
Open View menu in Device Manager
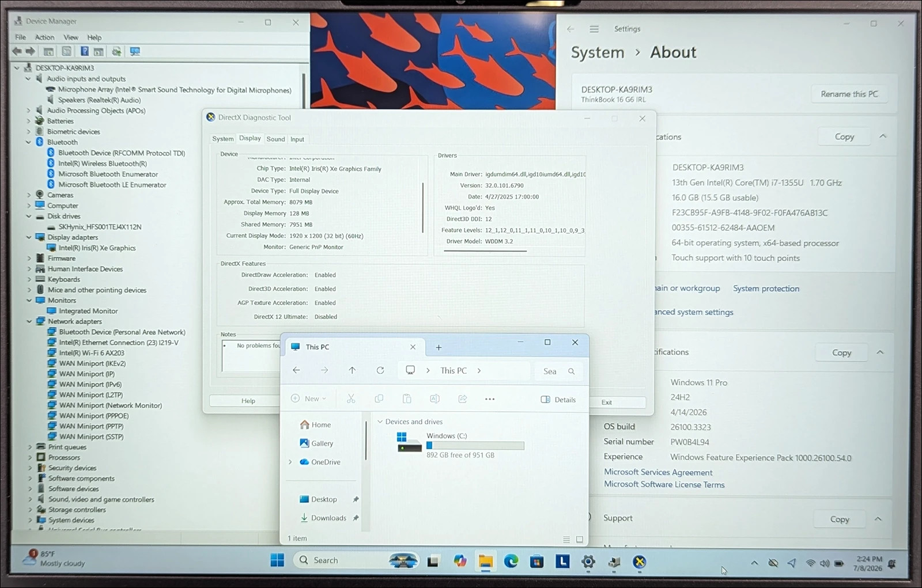(71, 37)
